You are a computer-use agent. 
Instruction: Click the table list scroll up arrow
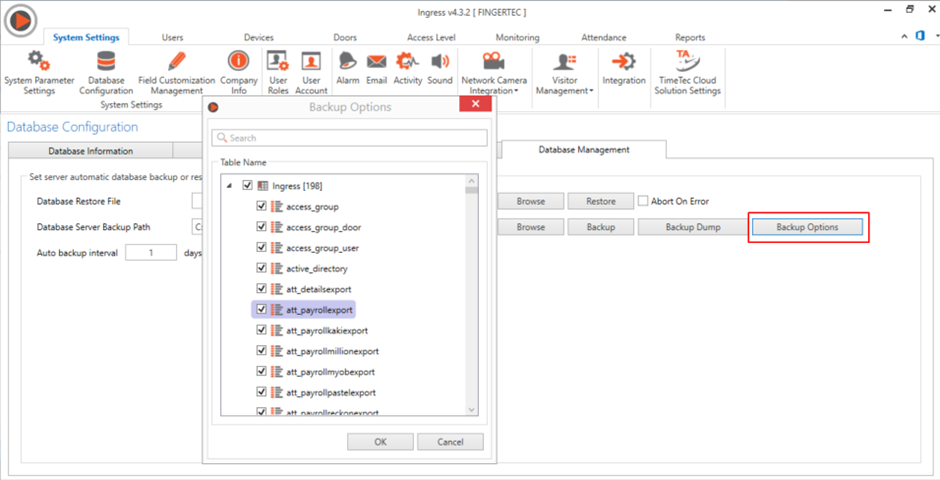click(x=472, y=181)
